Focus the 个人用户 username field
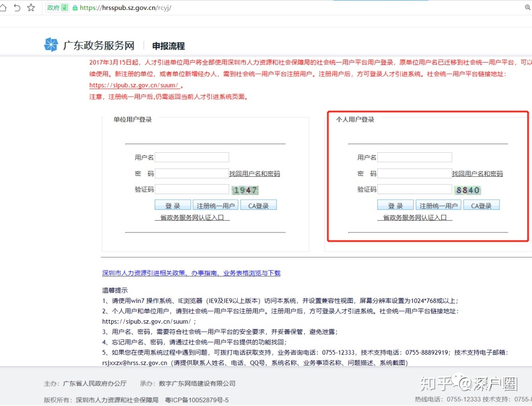This screenshot has width=532, height=406. pyautogui.click(x=415, y=157)
